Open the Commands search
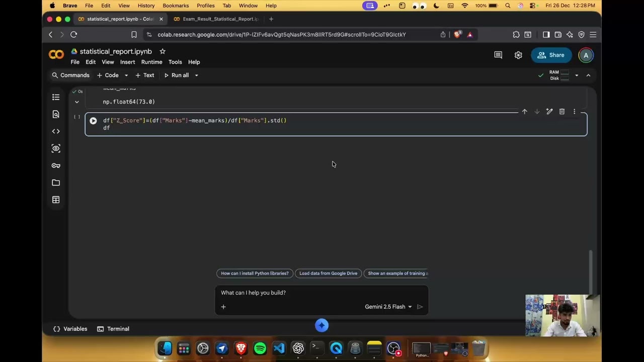 (70, 75)
